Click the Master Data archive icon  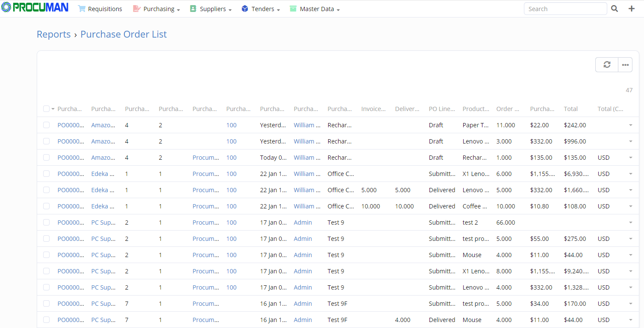pos(293,9)
